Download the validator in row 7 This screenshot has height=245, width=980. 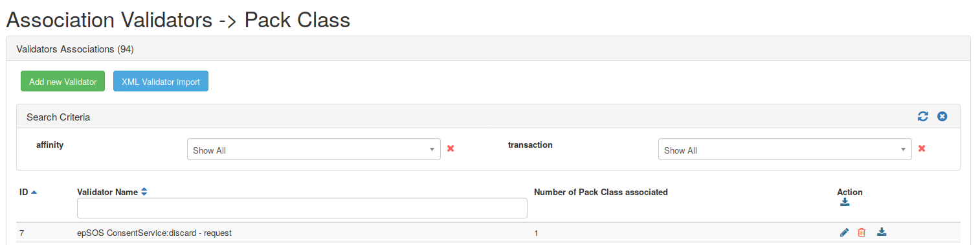point(882,232)
